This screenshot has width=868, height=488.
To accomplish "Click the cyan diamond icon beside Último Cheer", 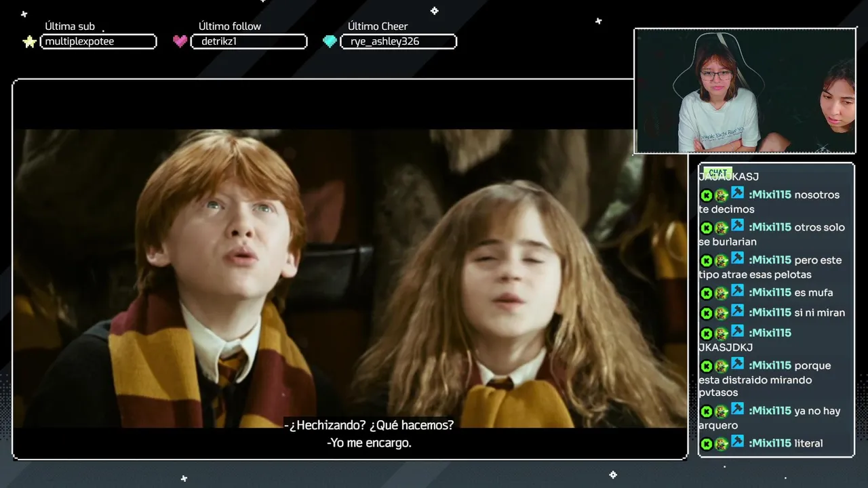I will point(330,41).
